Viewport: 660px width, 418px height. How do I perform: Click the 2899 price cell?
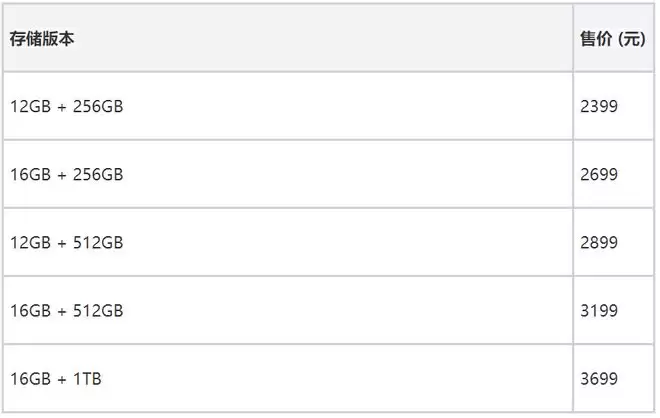point(599,243)
